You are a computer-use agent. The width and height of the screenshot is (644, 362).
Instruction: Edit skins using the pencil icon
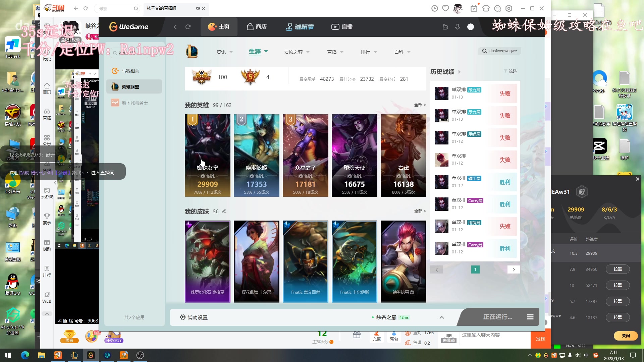pos(224,211)
